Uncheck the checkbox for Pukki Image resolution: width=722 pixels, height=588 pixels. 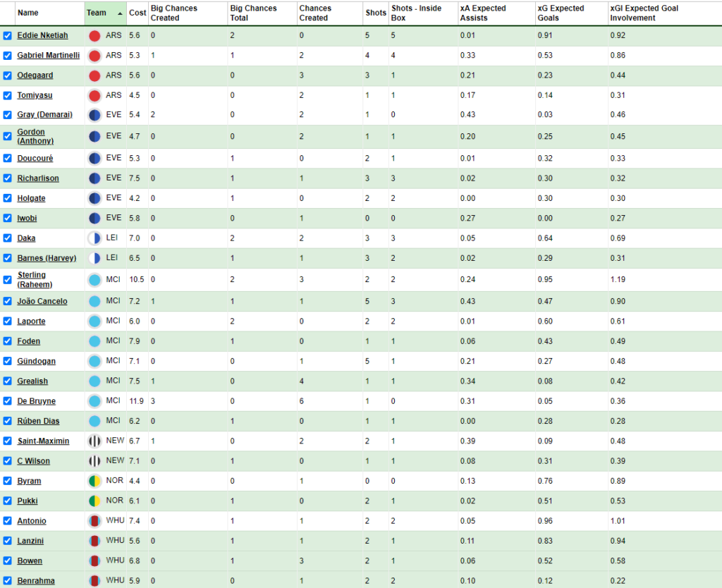pyautogui.click(x=8, y=501)
